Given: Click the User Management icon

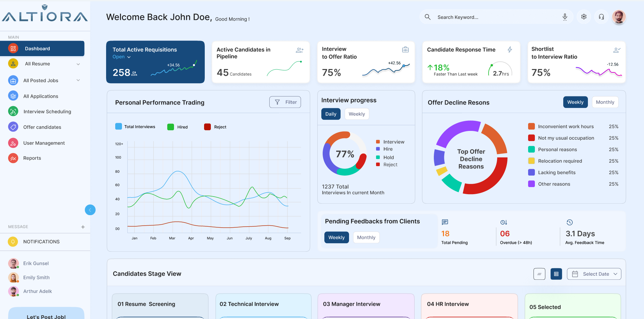Looking at the screenshot, I should click(13, 143).
